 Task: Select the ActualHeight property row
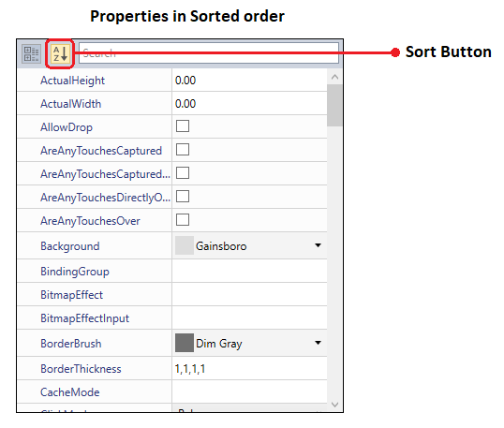tap(172, 80)
